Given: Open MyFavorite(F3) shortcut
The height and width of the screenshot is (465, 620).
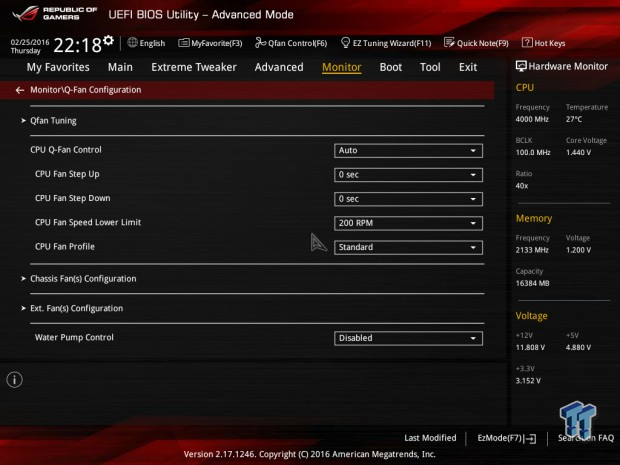Looking at the screenshot, I should pos(210,43).
